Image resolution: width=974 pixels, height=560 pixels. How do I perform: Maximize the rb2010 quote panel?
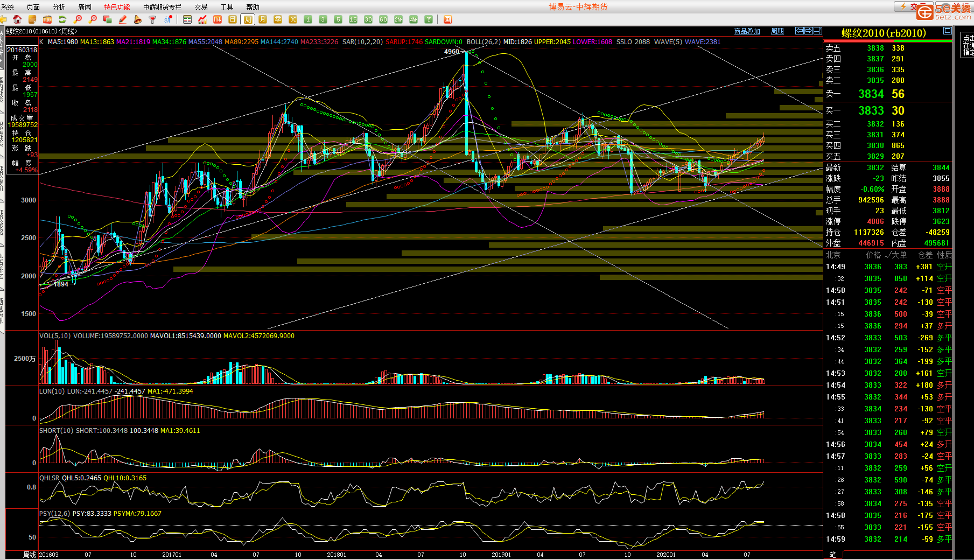click(947, 31)
